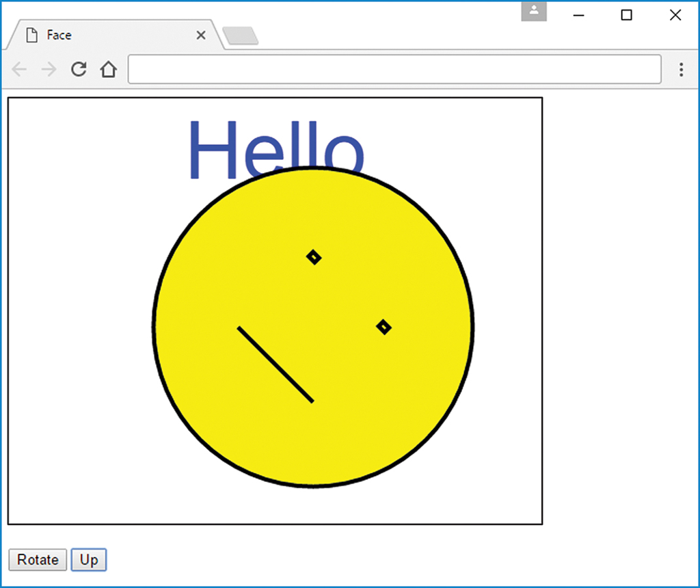700x588 pixels.
Task: Click the lower diamond eye of the face
Action: coord(384,327)
